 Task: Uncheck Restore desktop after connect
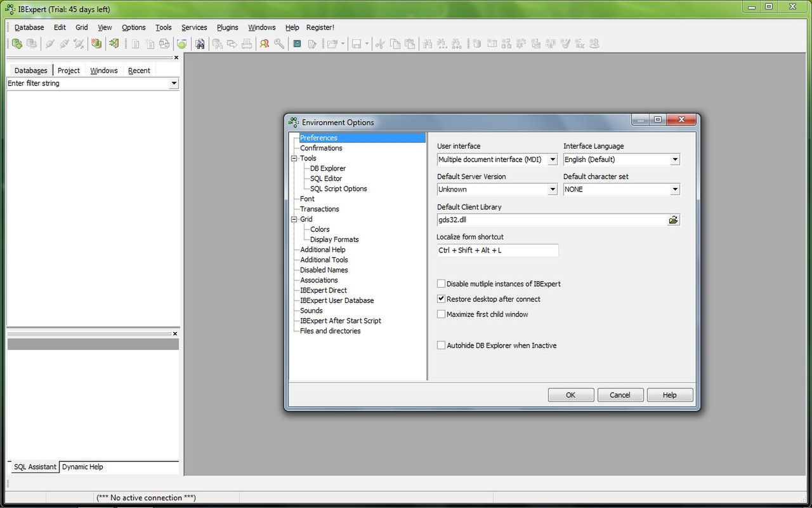(x=441, y=299)
